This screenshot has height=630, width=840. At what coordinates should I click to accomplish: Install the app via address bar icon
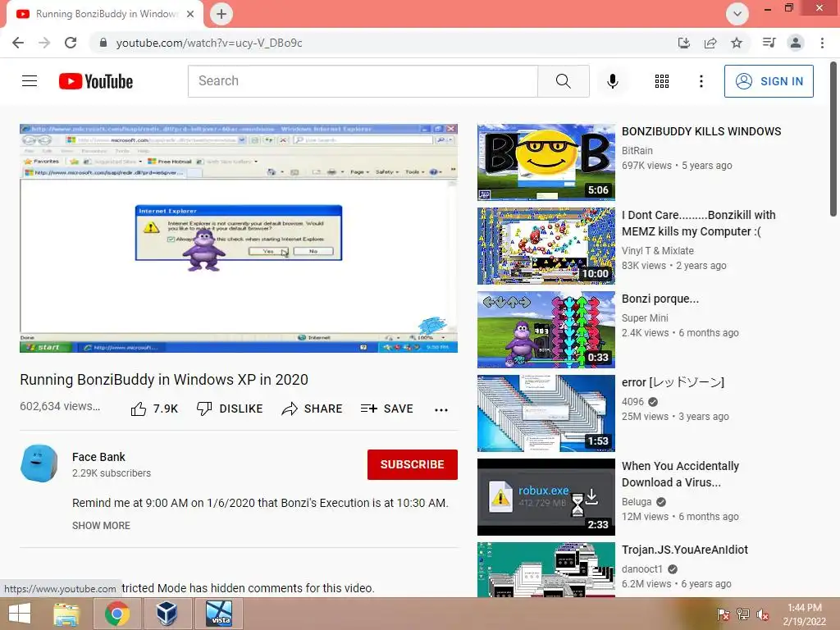coord(683,43)
